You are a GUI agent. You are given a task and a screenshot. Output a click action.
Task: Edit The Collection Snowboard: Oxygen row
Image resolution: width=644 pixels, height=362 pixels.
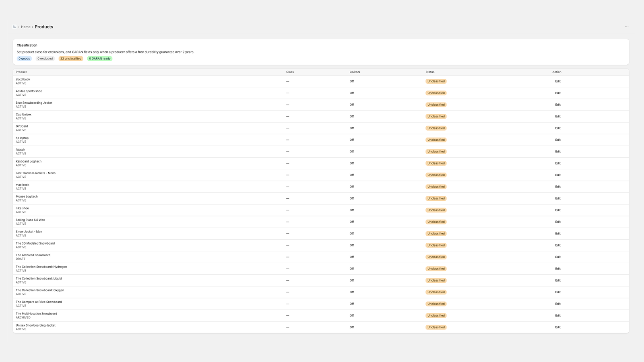[558, 292]
